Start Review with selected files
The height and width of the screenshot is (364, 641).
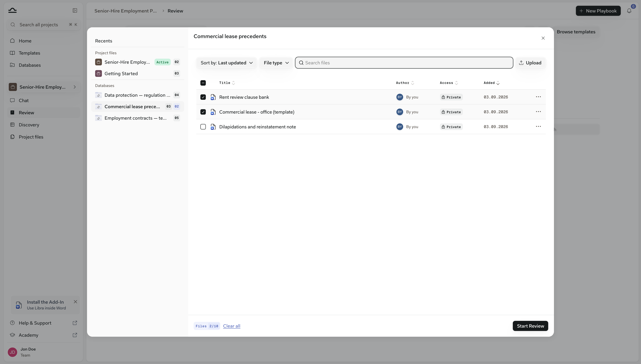coord(530,326)
